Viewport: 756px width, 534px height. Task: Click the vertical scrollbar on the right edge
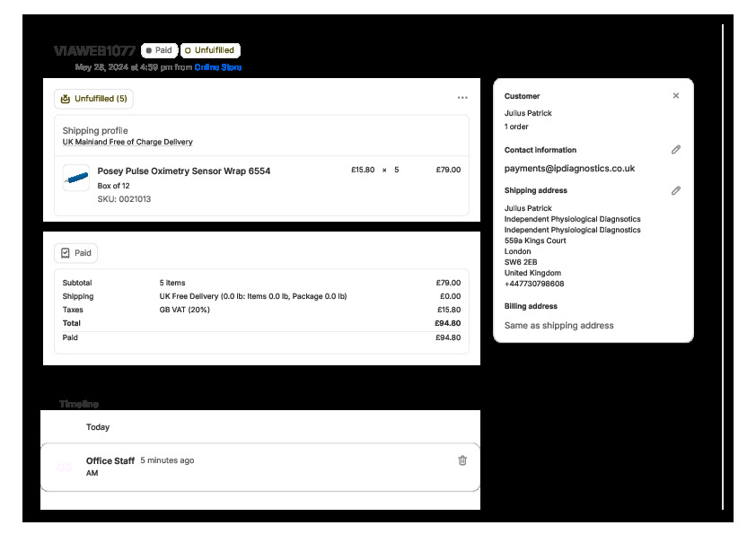(723, 269)
